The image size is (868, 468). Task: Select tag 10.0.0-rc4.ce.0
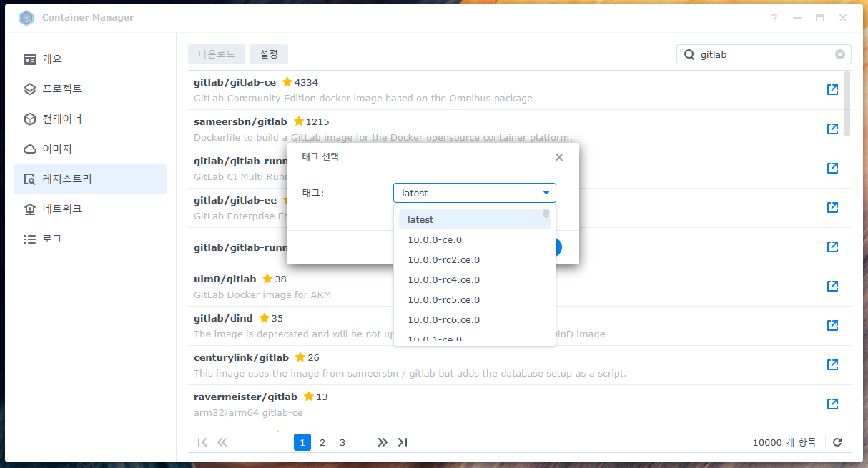click(475, 279)
